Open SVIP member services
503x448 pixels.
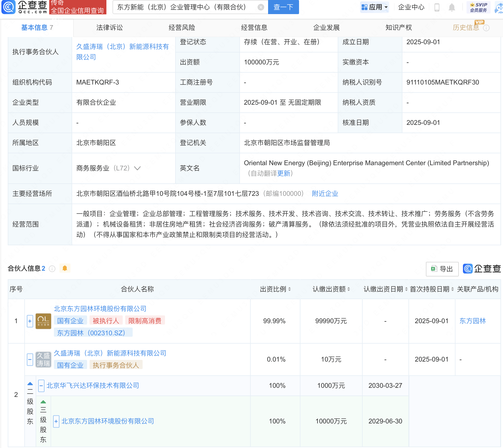(478, 7)
